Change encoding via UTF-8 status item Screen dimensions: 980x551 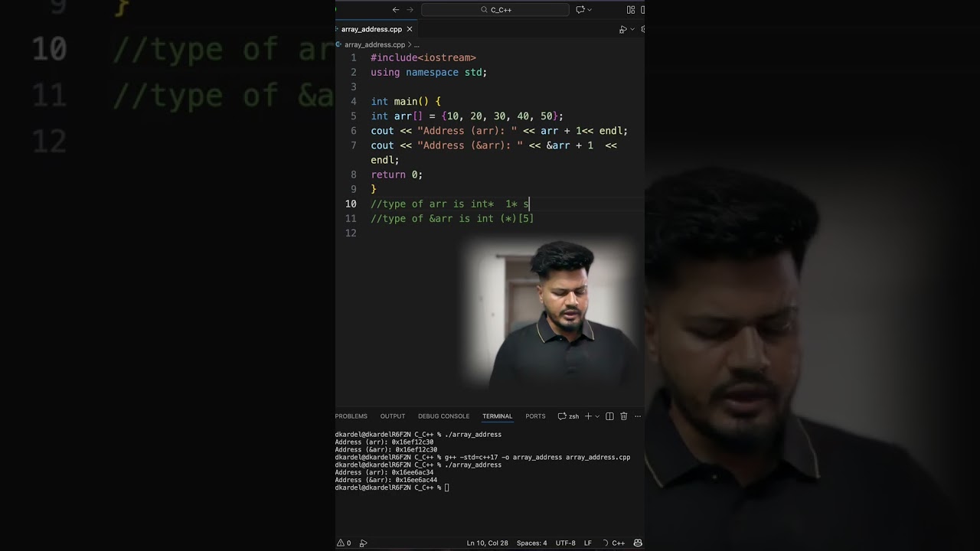pos(565,543)
